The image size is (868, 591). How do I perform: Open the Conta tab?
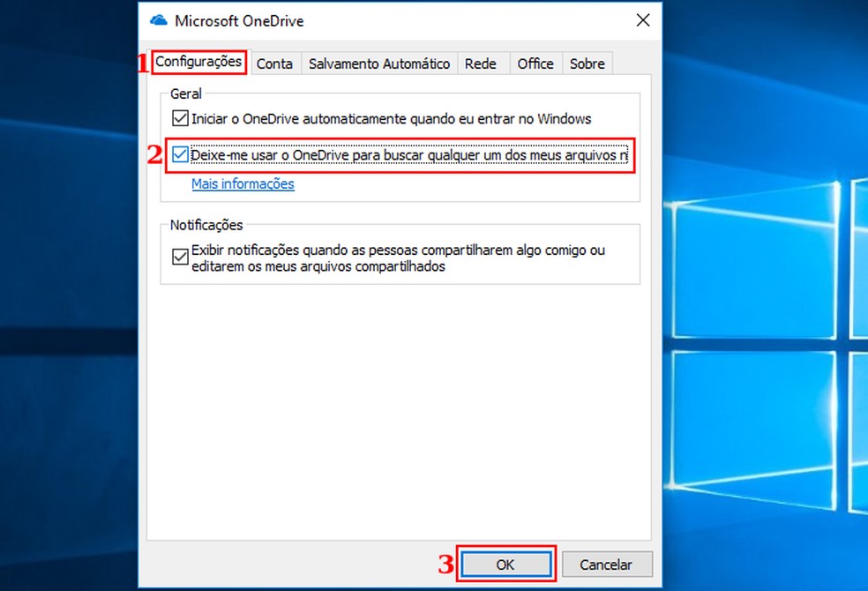pyautogui.click(x=275, y=64)
